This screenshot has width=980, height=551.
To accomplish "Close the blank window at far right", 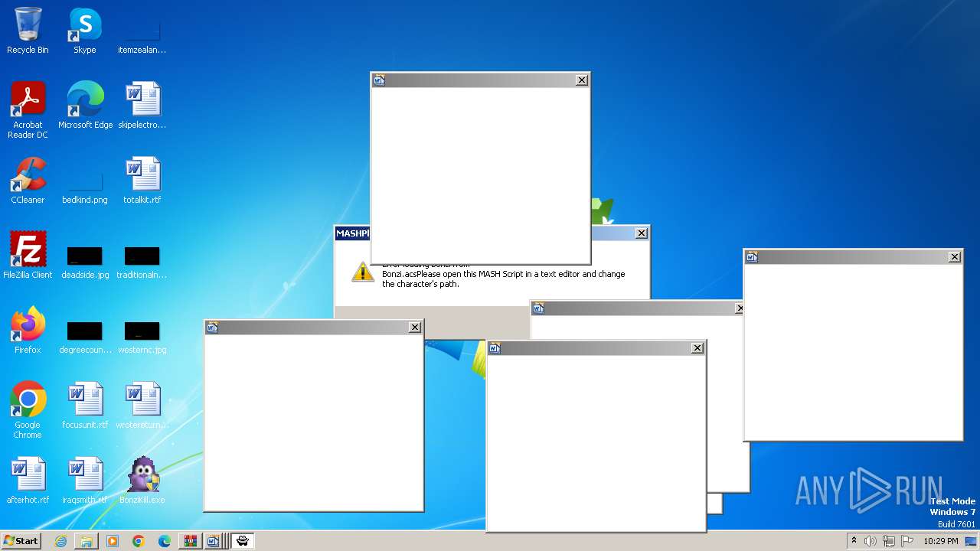I will point(955,257).
